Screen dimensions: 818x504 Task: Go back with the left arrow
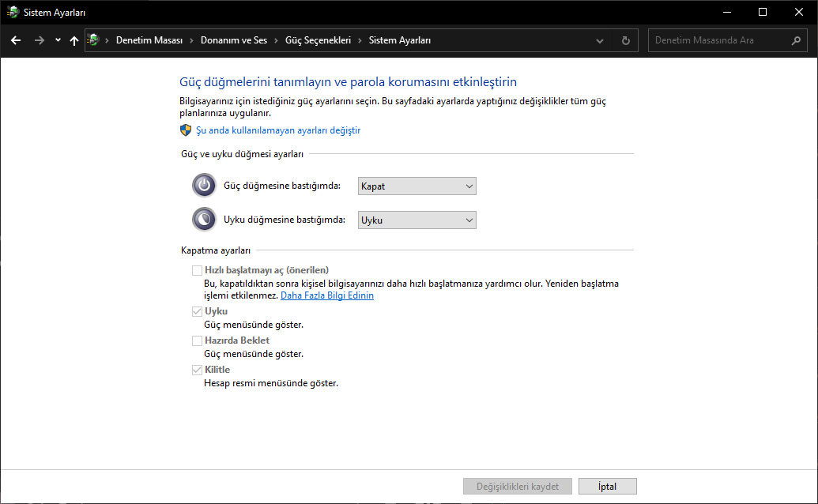[x=16, y=40]
